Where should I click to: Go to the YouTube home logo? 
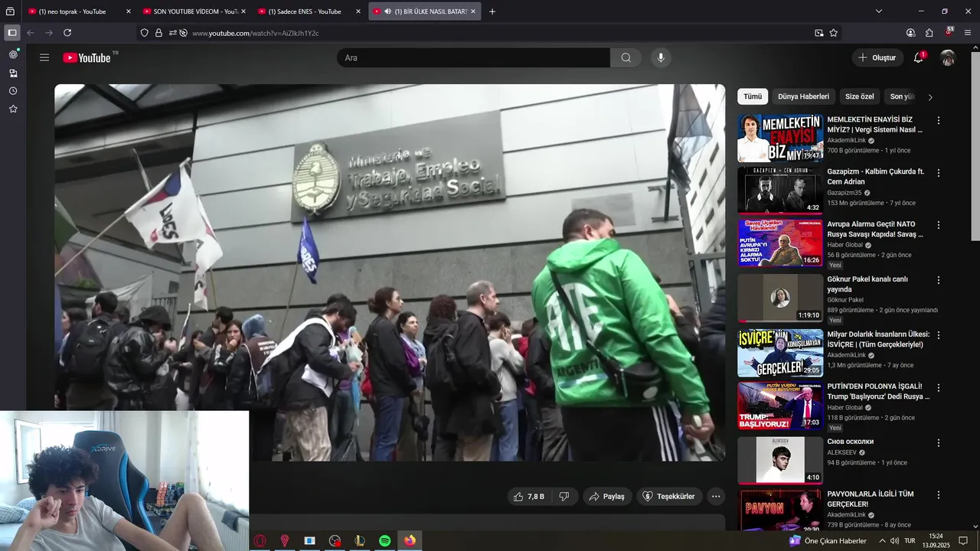click(x=87, y=57)
